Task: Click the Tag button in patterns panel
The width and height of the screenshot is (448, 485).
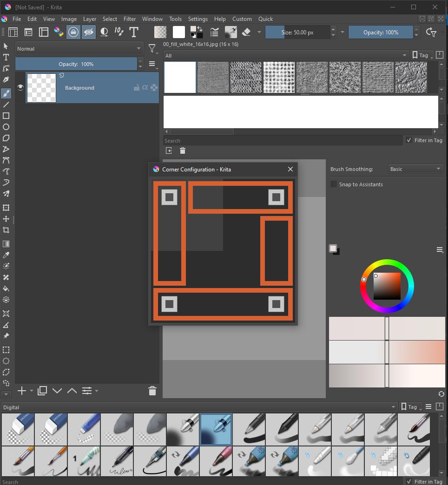Action: coord(422,55)
